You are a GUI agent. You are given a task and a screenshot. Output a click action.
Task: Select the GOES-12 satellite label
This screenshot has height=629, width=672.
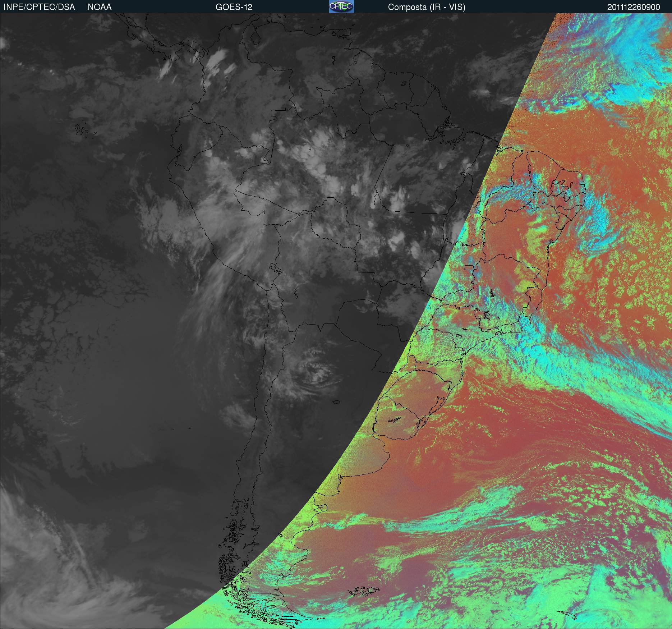(x=234, y=7)
